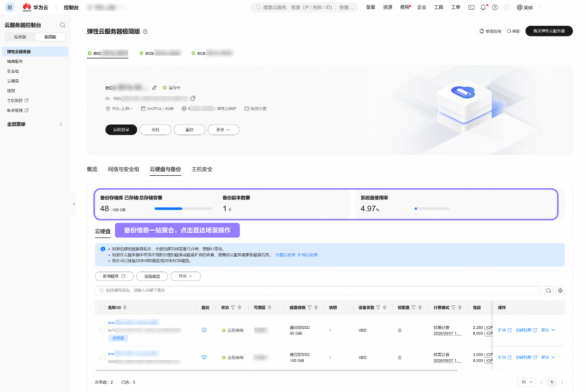Sort the 名称/ID column
Image resolution: width=586 pixels, height=392 pixels.
tap(125, 308)
